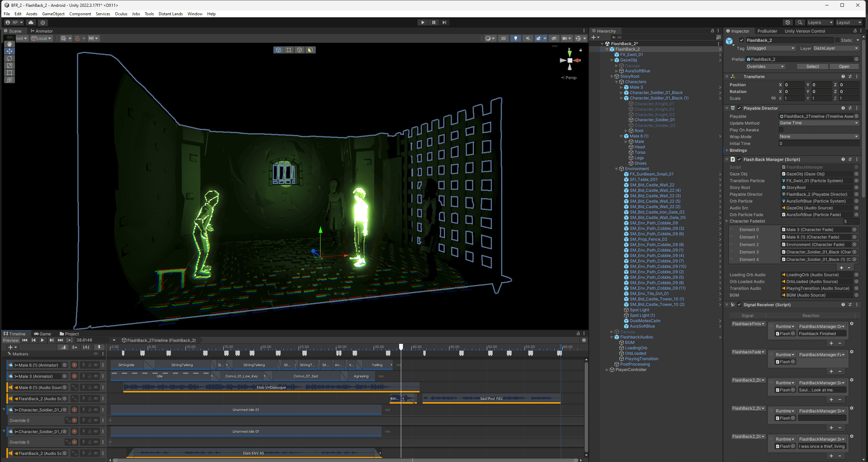This screenshot has width=868, height=462.
Task: Open the Wrap Mode dropdown
Action: pyautogui.click(x=819, y=136)
